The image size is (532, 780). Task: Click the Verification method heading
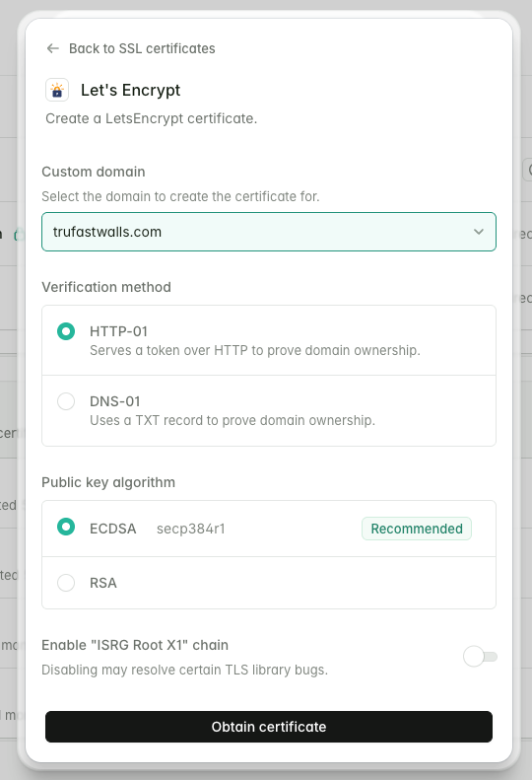[106, 287]
